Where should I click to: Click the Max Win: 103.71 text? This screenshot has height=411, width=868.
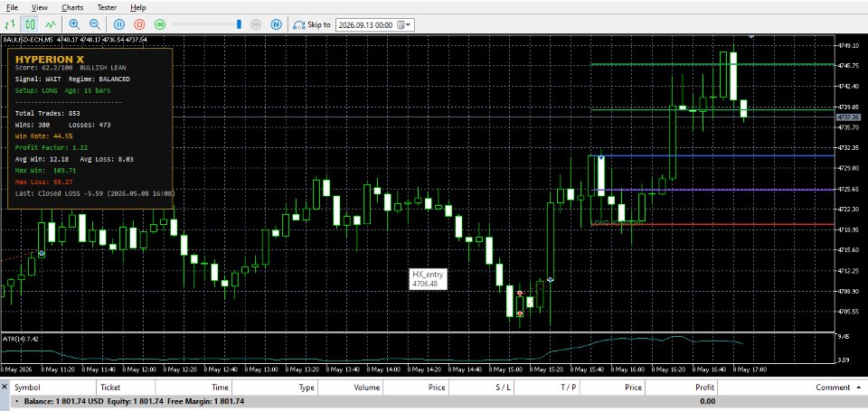45,171
